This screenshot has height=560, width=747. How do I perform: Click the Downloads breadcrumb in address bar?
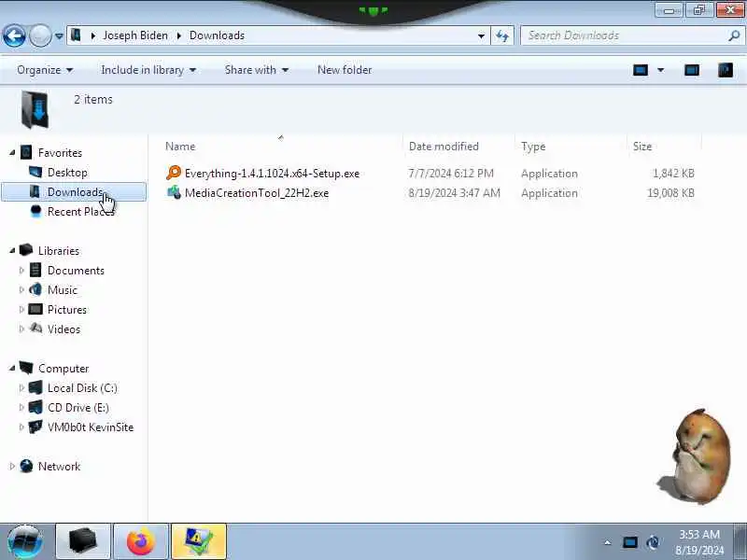point(217,35)
